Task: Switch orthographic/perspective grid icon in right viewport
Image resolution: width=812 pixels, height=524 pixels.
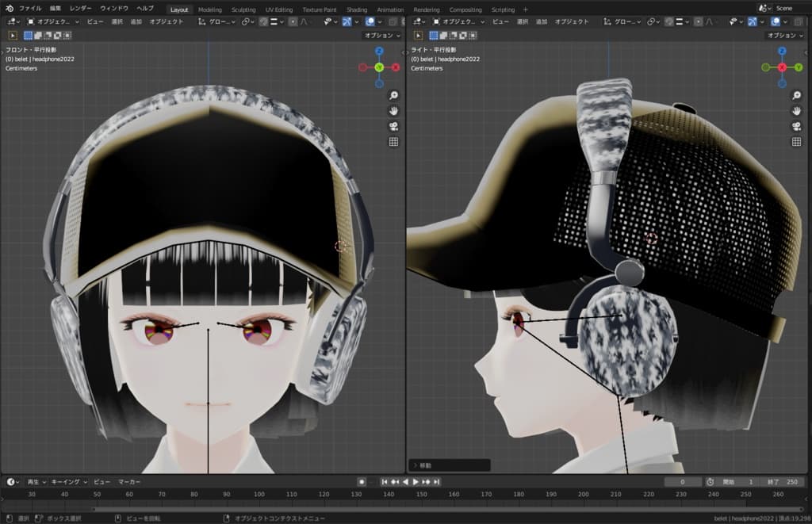Action: click(797, 142)
